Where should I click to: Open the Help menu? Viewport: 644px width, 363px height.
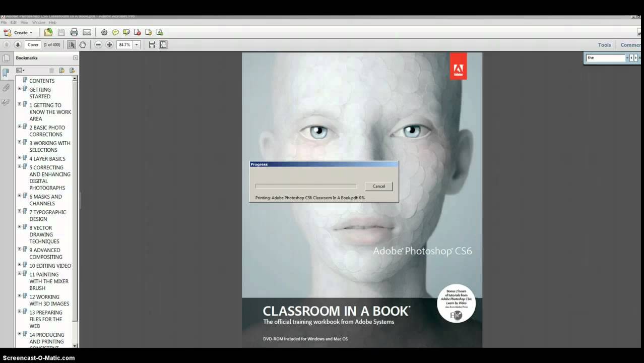pyautogui.click(x=52, y=23)
